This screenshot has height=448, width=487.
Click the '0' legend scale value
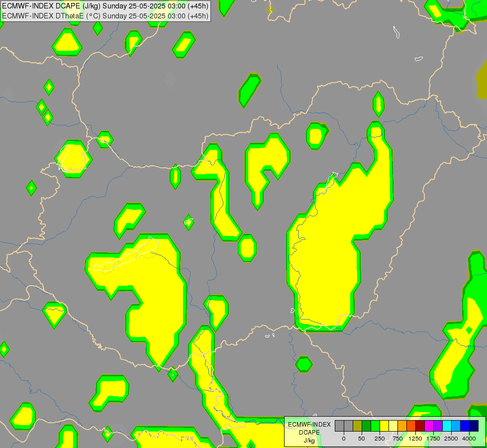click(344, 439)
